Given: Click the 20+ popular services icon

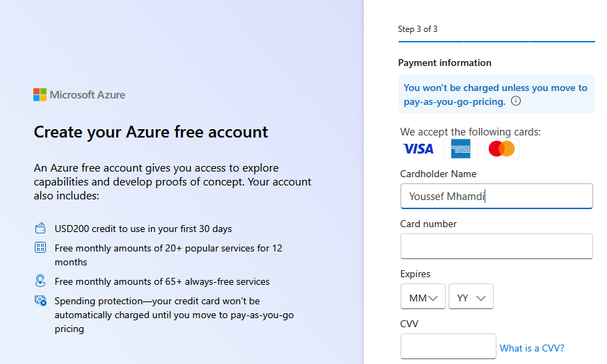Looking at the screenshot, I should click(40, 248).
